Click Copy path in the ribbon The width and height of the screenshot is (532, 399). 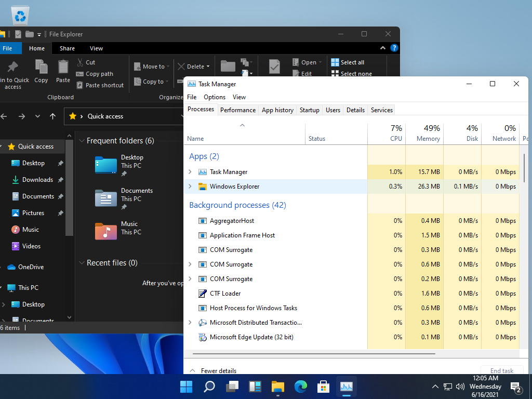95,74
